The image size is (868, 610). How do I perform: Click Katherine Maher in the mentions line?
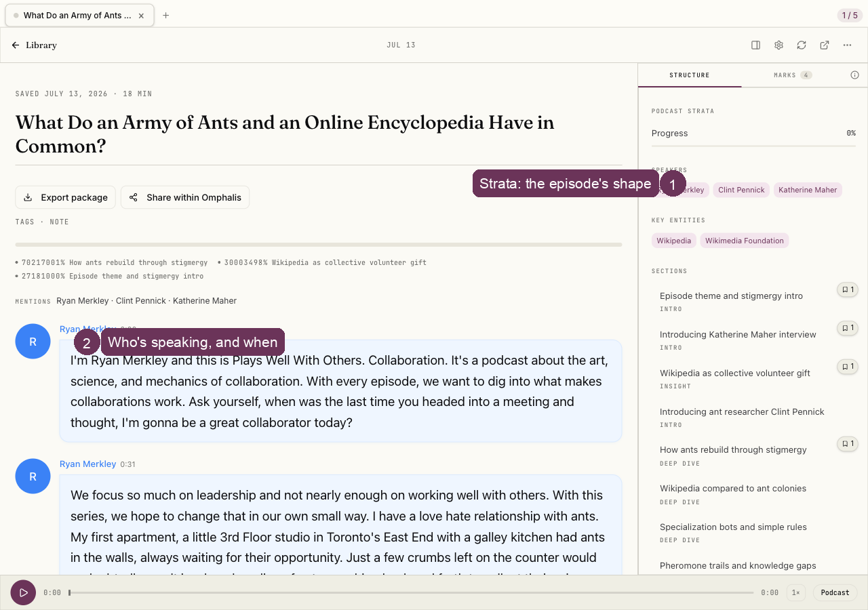(x=205, y=301)
